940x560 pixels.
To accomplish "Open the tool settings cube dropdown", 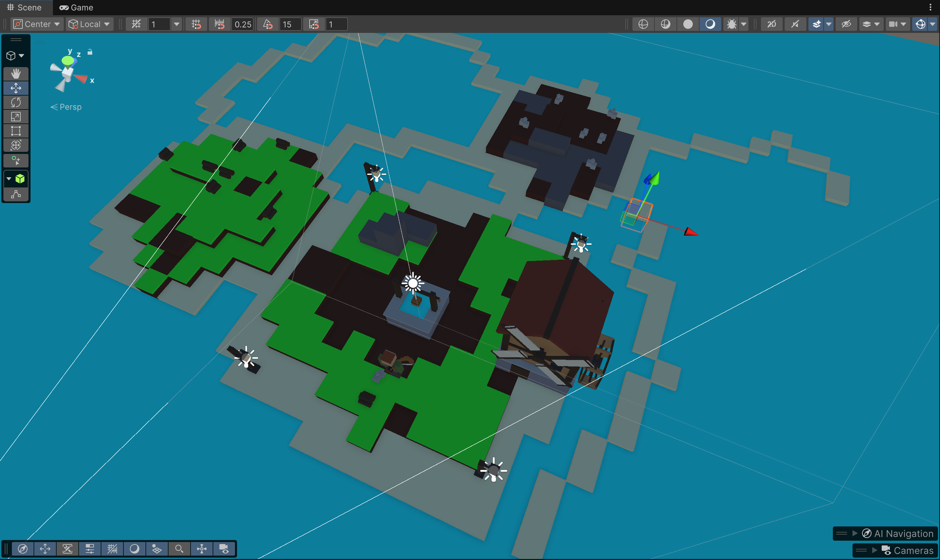I will coord(15,56).
